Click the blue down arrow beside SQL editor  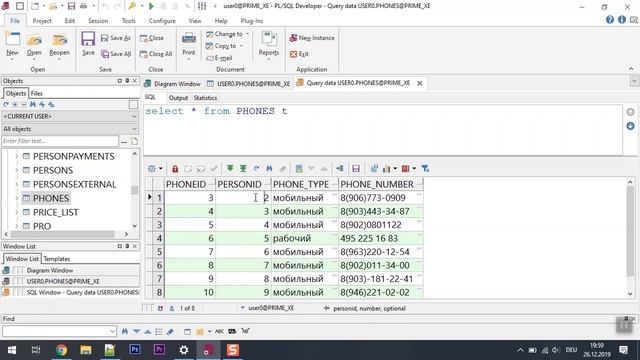point(630,126)
